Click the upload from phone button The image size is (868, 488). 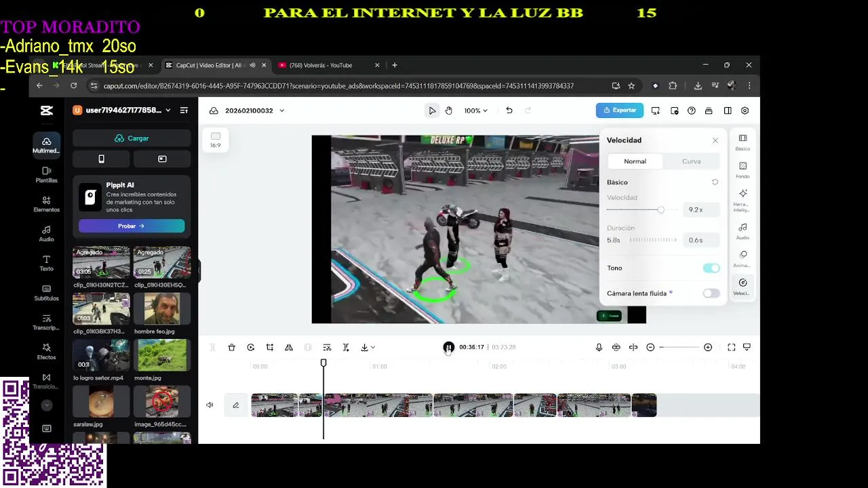pyautogui.click(x=101, y=159)
